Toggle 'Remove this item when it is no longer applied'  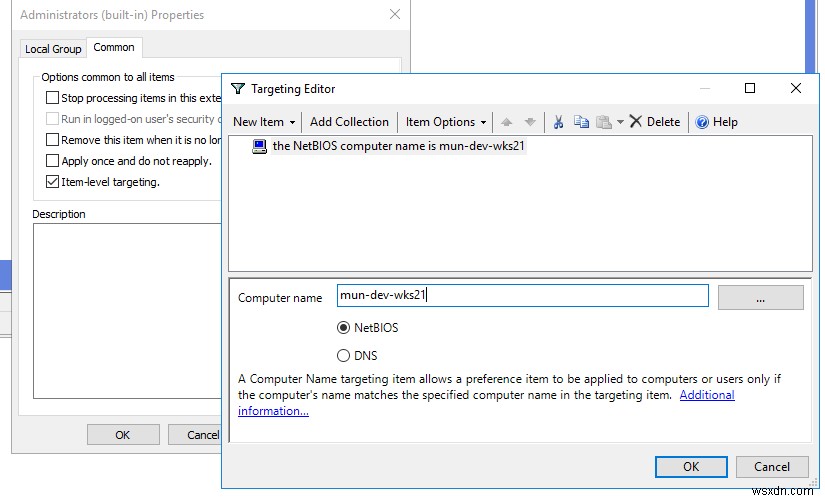(x=52, y=140)
